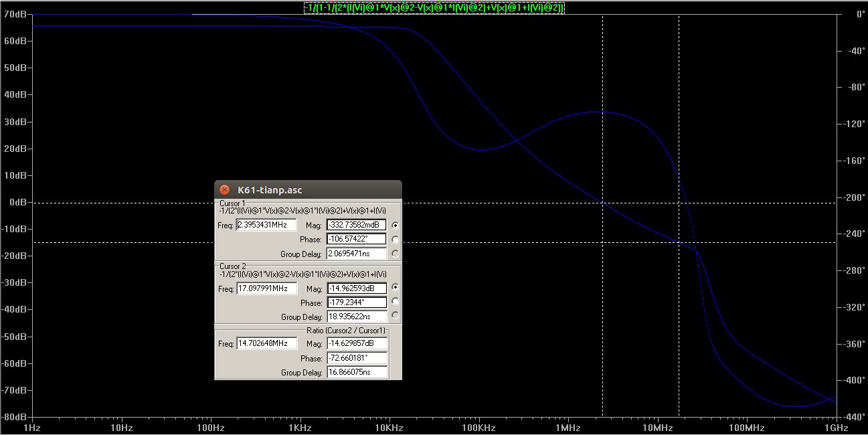868x435 pixels.
Task: Select Cursor 1 Mag radio button
Action: pyautogui.click(x=396, y=226)
